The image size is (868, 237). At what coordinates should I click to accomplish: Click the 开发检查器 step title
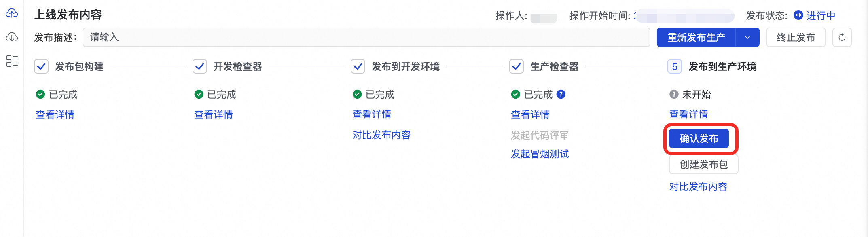click(x=238, y=66)
